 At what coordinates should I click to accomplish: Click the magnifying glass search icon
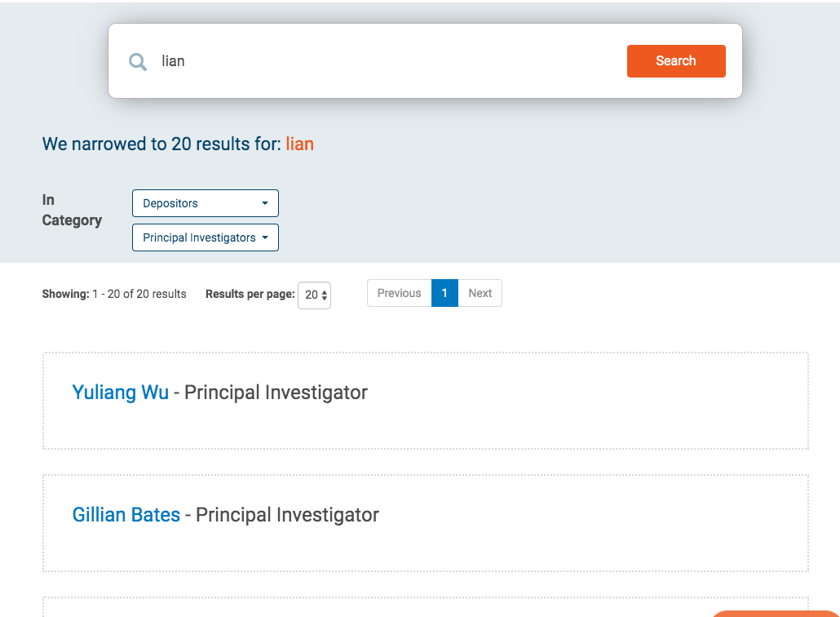[x=138, y=62]
